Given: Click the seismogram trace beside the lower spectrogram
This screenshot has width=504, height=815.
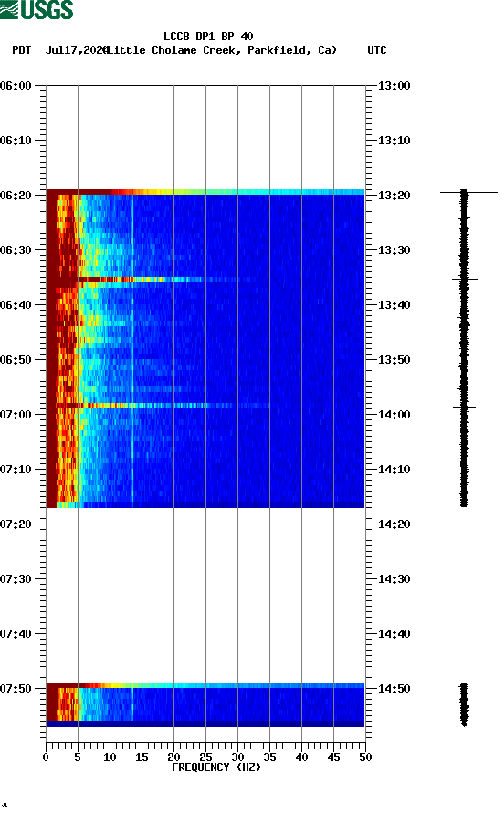Looking at the screenshot, I should (464, 704).
